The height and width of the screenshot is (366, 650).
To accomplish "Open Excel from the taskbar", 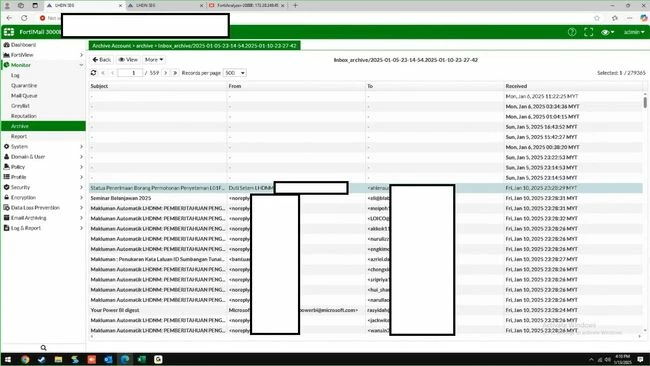I will [x=141, y=359].
